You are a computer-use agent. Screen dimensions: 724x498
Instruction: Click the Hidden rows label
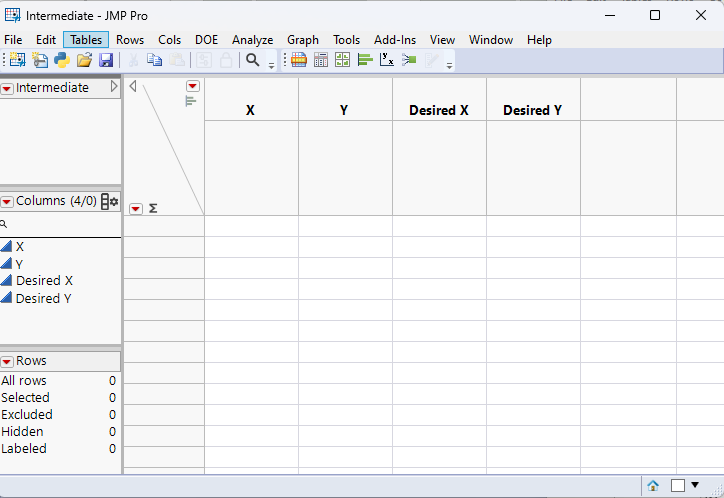click(x=22, y=432)
